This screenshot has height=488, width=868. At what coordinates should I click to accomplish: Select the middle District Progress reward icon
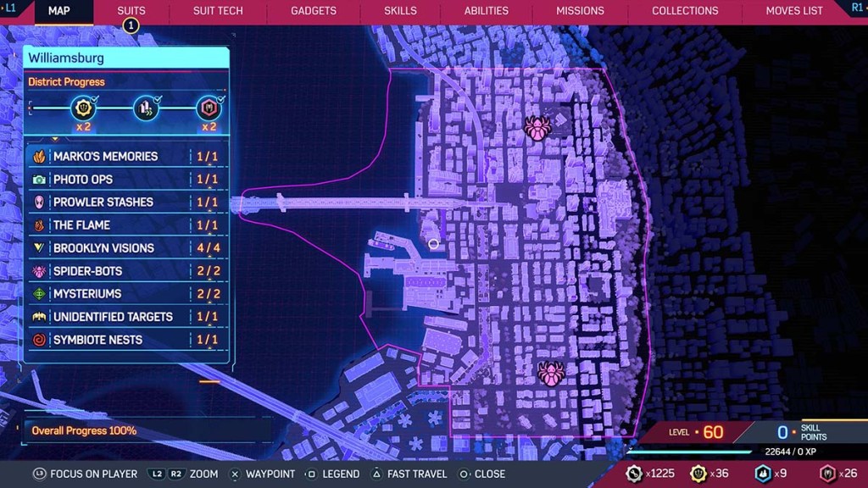[x=146, y=108]
